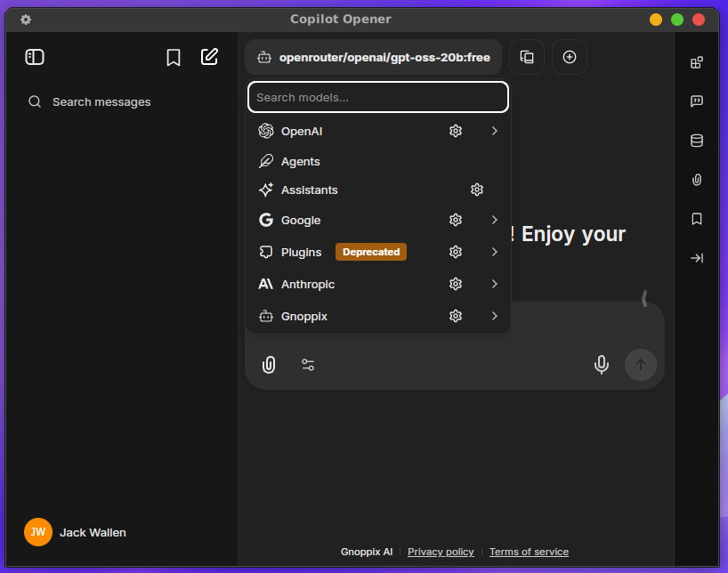Collapse the left sidebar panel
728x573 pixels.
pos(35,57)
